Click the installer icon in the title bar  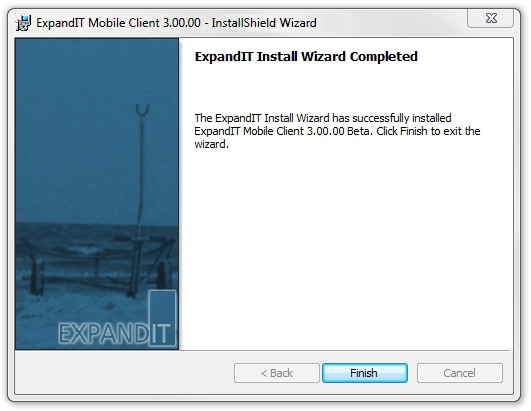tap(23, 23)
